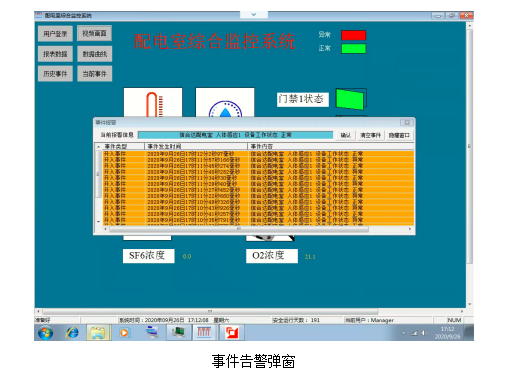This screenshot has height=375, width=514.
Task: Click the thermometer temperature icon
Action: coord(153,103)
